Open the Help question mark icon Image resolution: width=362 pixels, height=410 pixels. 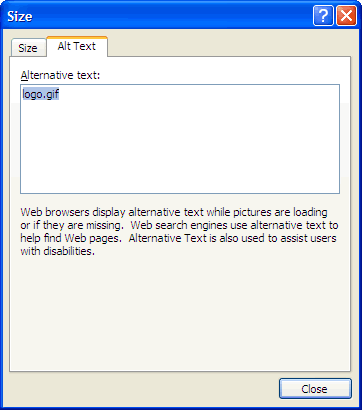pyautogui.click(x=323, y=16)
